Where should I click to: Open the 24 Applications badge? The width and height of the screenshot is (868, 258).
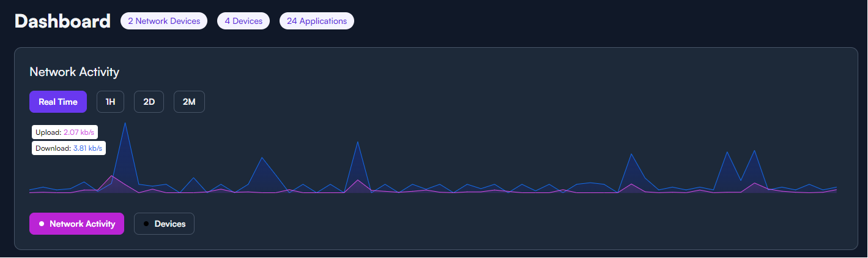317,21
